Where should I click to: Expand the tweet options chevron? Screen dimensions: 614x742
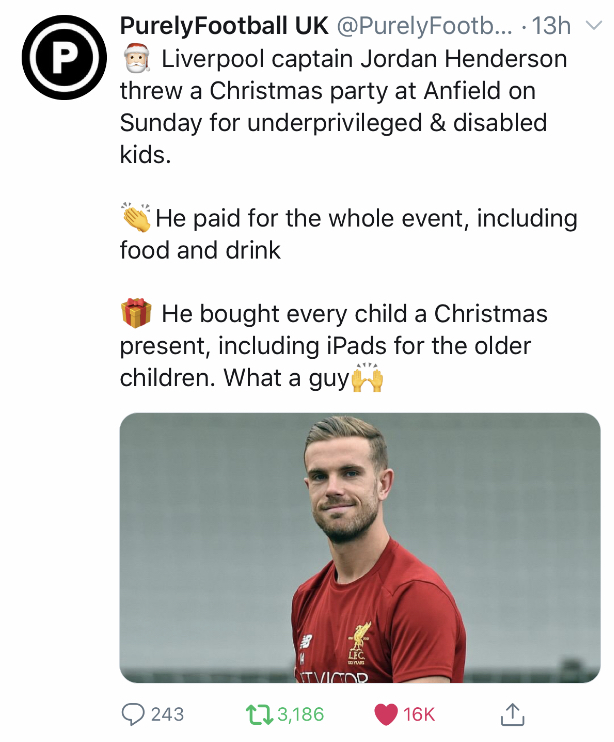point(596,28)
